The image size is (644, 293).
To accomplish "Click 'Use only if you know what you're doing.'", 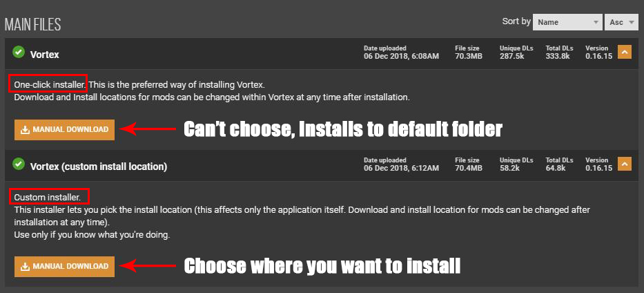I will point(92,236).
